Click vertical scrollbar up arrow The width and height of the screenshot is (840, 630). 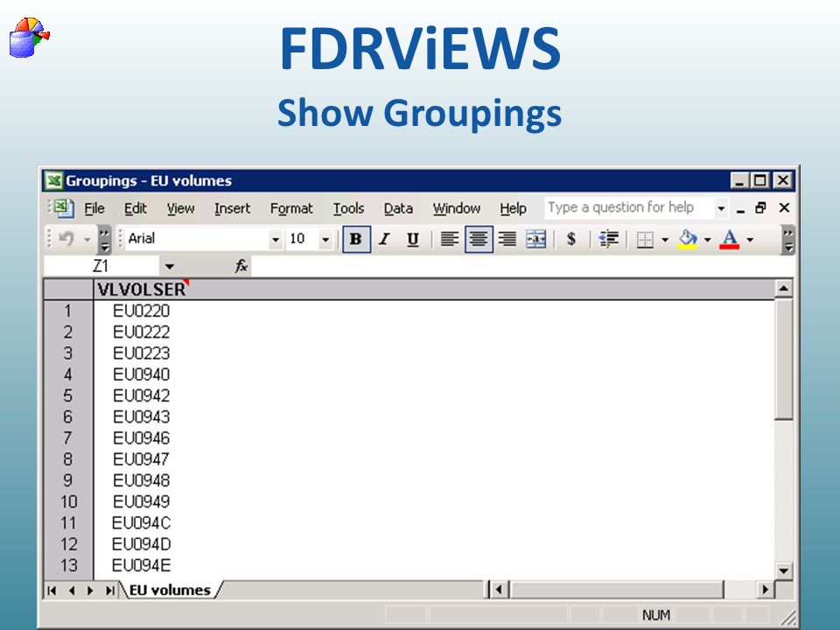(783, 289)
